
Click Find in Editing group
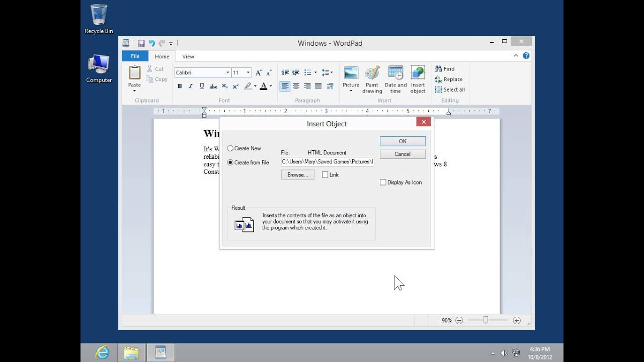tap(445, 69)
